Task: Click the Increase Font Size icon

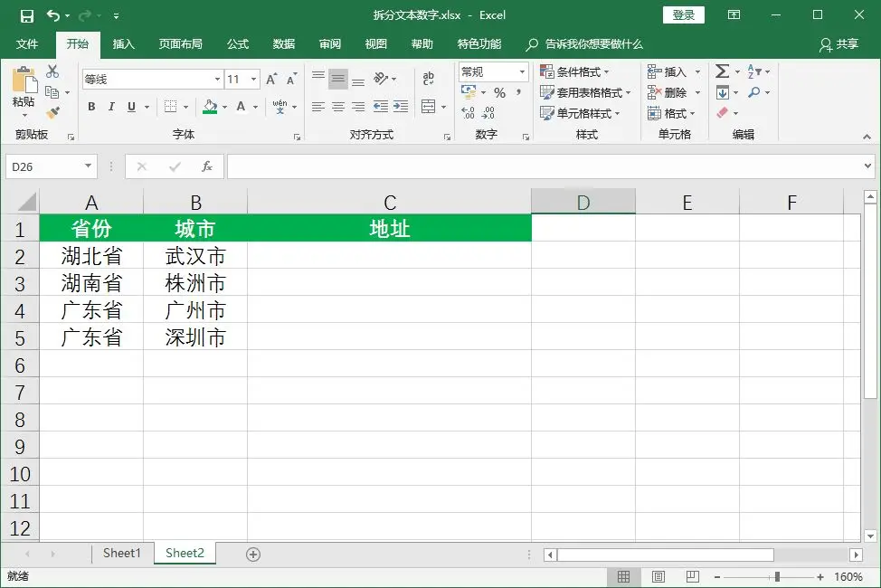Action: (271, 80)
